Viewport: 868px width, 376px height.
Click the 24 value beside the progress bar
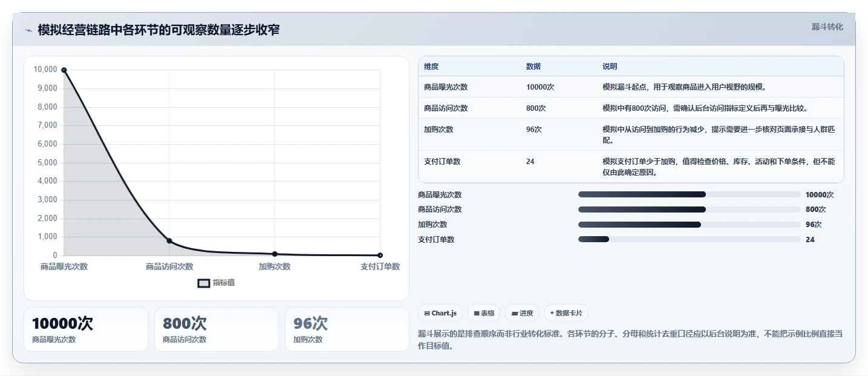click(810, 240)
